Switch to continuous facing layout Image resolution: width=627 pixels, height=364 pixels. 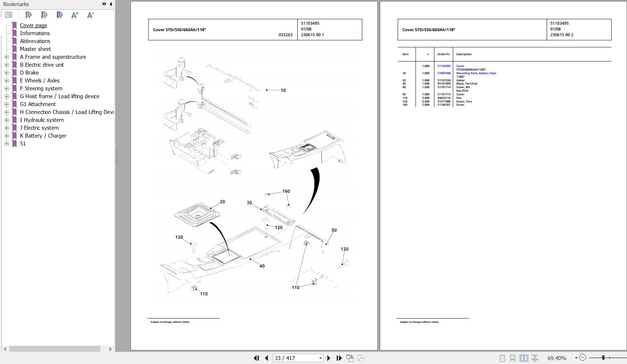coord(534,358)
